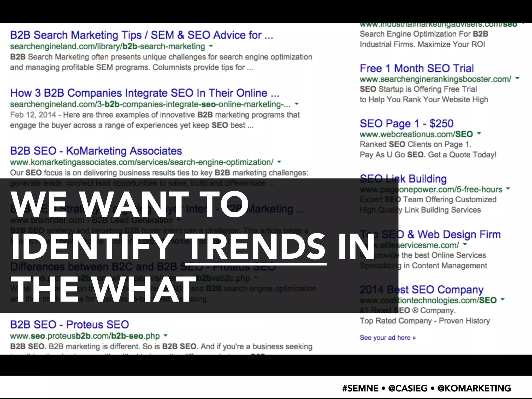Screen dimensions: 532x399
Task: Click the @KOMARKETING handle in footer
Action: click(x=474, y=388)
